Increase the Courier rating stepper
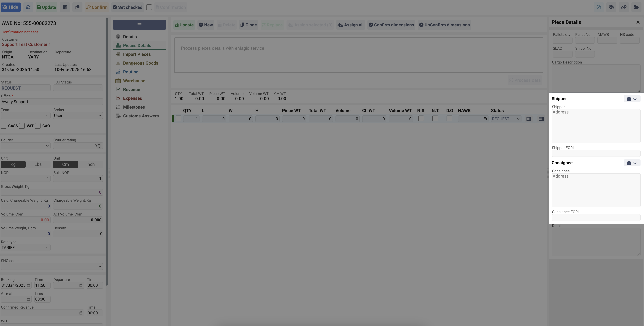 tap(99, 144)
